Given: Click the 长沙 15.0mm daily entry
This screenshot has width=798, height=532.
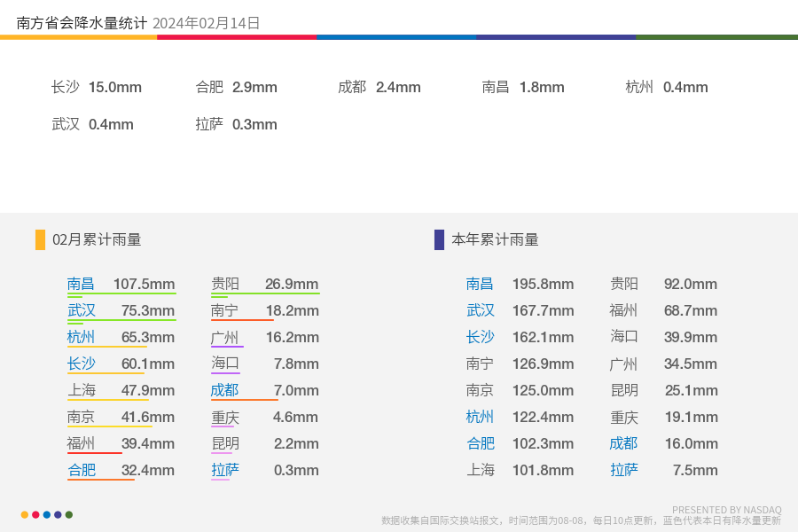Looking at the screenshot, I should 96,87.
